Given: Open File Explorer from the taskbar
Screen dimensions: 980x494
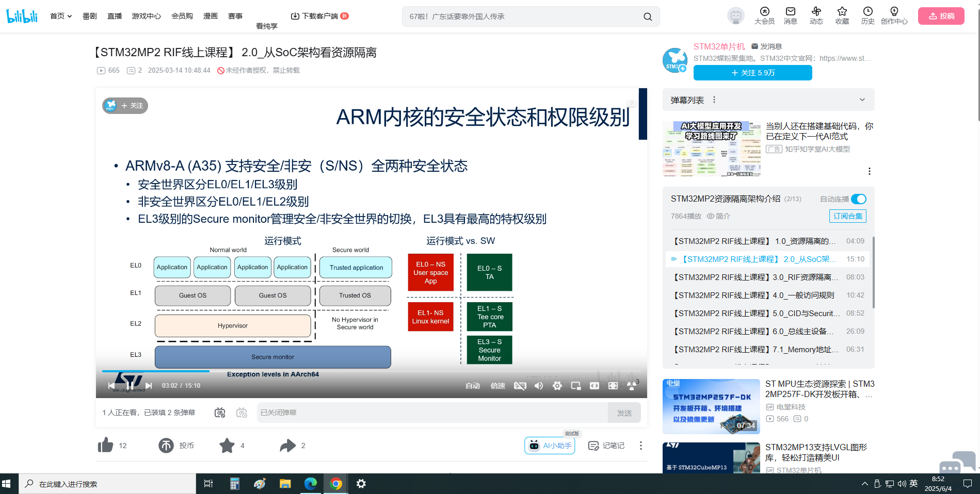Looking at the screenshot, I should [285, 484].
